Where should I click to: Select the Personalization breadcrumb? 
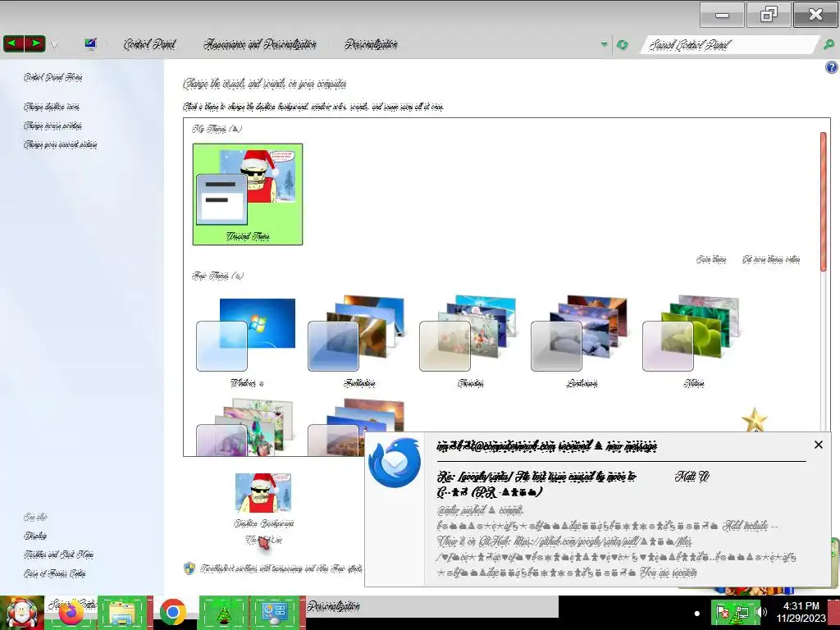pos(371,44)
